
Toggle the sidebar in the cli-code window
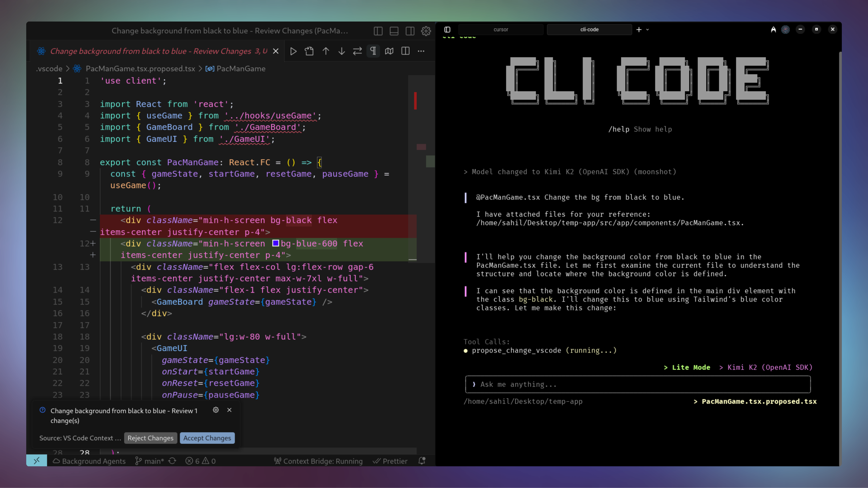pos(448,29)
